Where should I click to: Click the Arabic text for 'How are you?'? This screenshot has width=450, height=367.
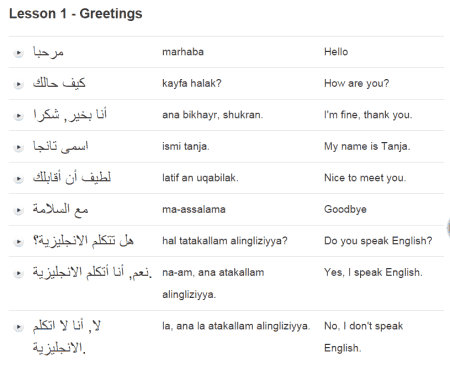tap(59, 83)
